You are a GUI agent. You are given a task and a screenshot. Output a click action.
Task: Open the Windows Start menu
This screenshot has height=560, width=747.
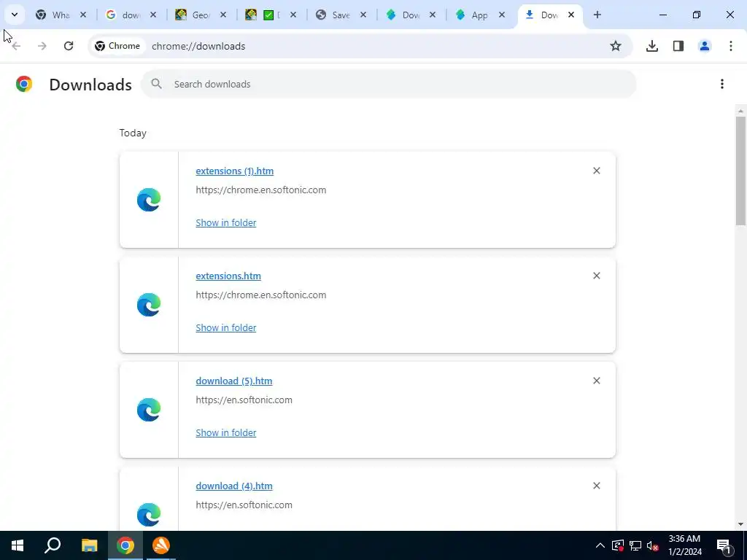(x=18, y=545)
